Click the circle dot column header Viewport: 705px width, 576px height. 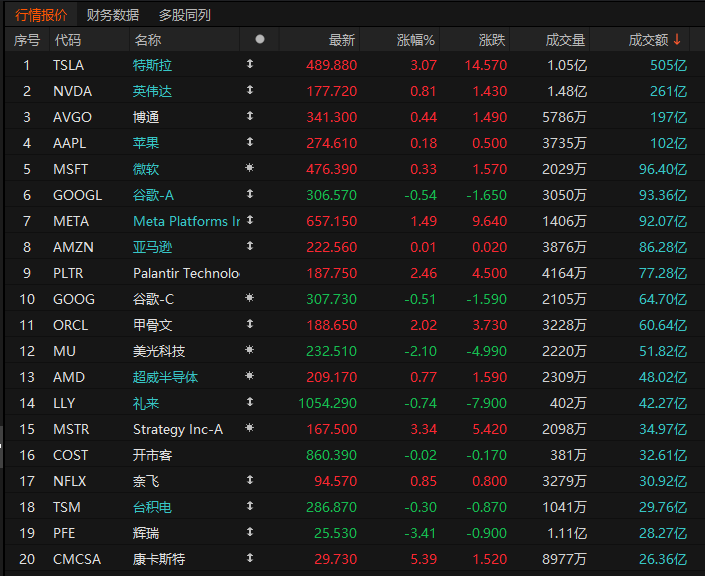[x=259, y=39]
